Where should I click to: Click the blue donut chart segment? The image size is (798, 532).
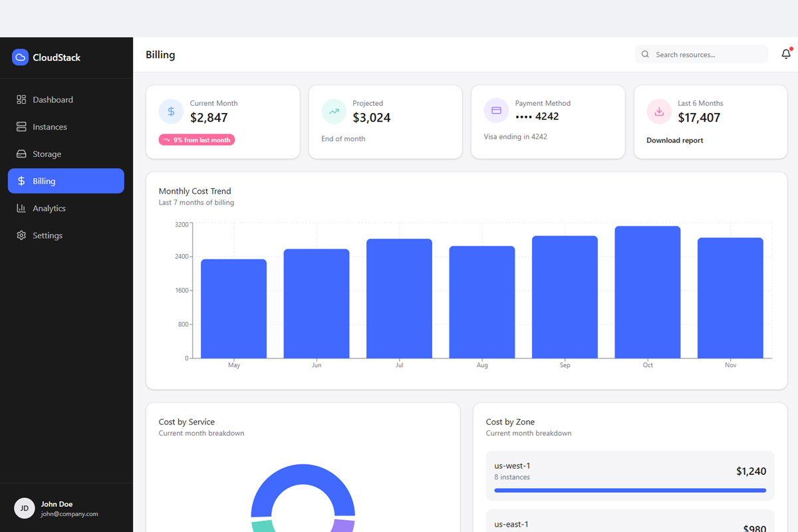click(x=303, y=477)
